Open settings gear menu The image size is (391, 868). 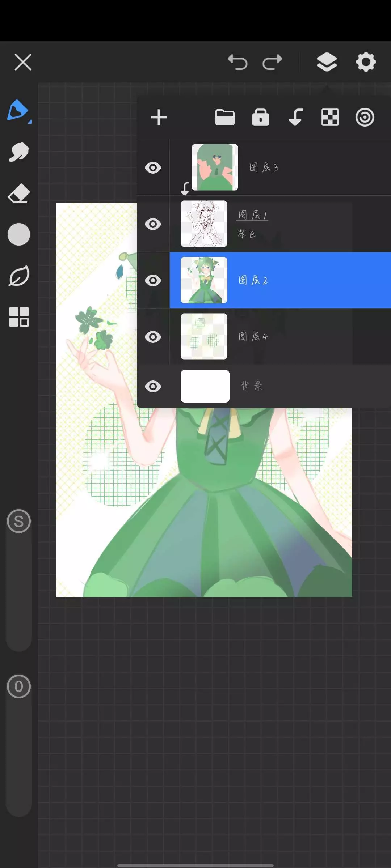pyautogui.click(x=366, y=62)
